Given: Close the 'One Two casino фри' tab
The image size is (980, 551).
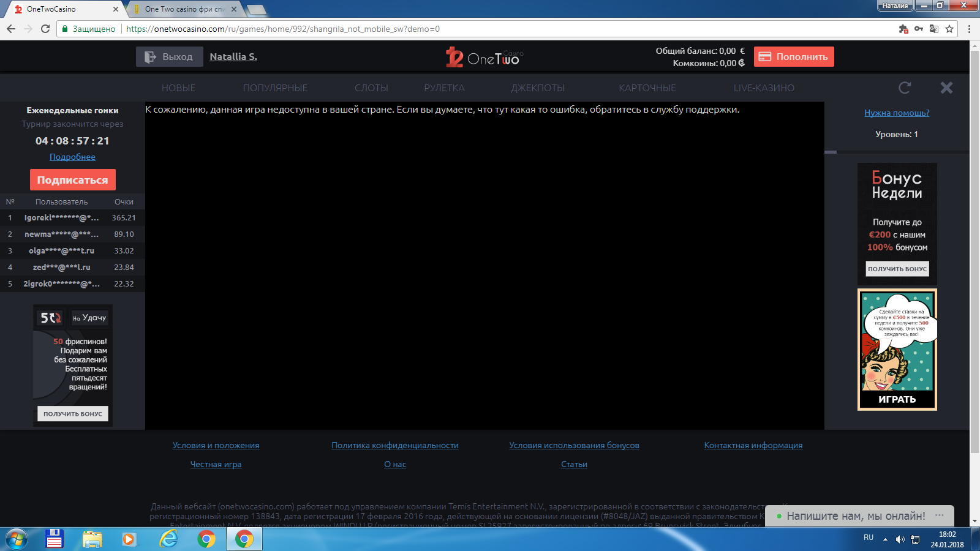Looking at the screenshot, I should [234, 9].
